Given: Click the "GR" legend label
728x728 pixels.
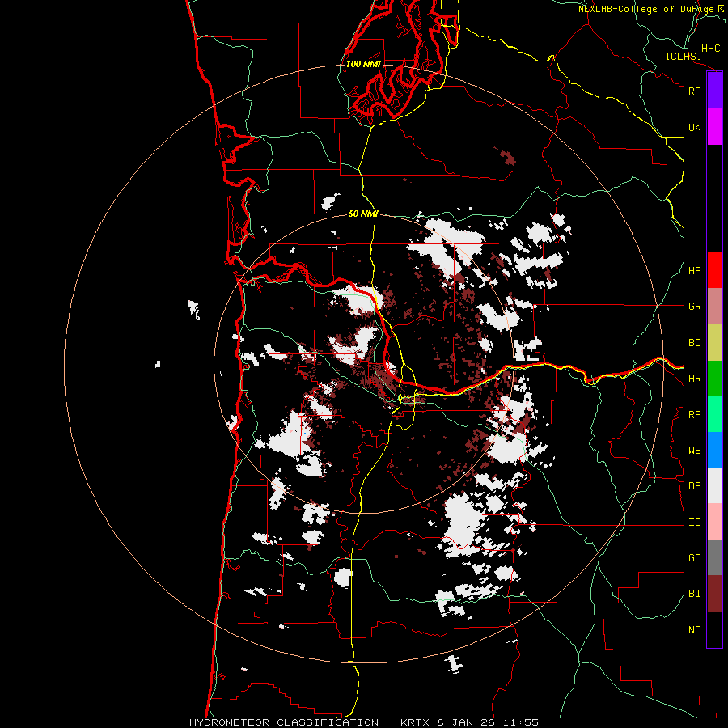Looking at the screenshot, I should [x=694, y=306].
